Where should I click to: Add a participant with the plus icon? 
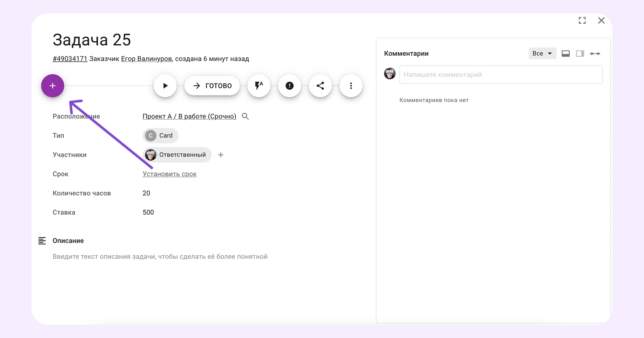pos(221,155)
